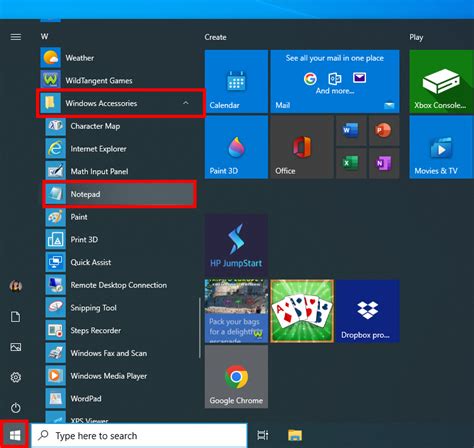The width and height of the screenshot is (474, 448).
Task: Open the Xbox Console Companion tile
Action: click(x=442, y=81)
